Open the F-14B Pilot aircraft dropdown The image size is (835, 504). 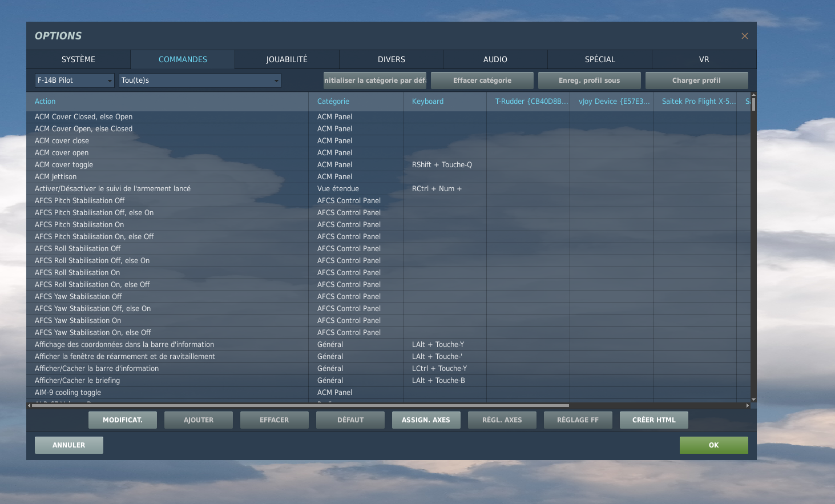[74, 80]
